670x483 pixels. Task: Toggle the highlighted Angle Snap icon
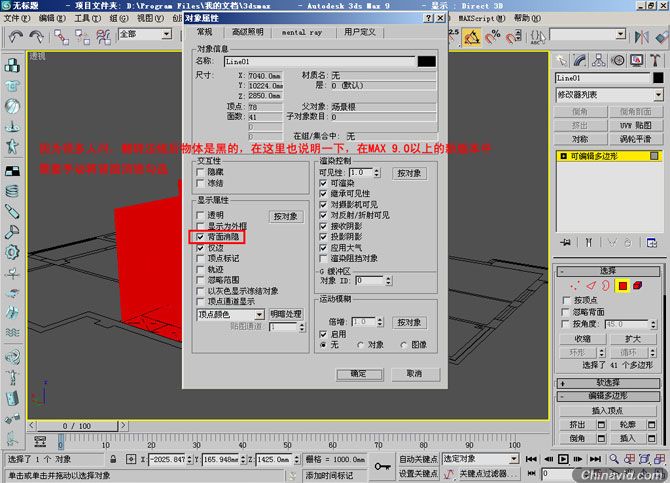tap(472, 38)
